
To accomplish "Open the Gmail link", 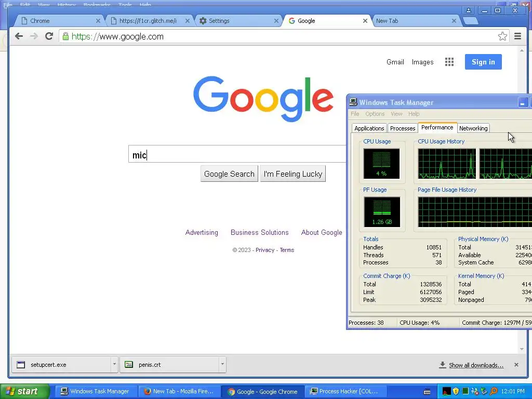I will pyautogui.click(x=395, y=62).
